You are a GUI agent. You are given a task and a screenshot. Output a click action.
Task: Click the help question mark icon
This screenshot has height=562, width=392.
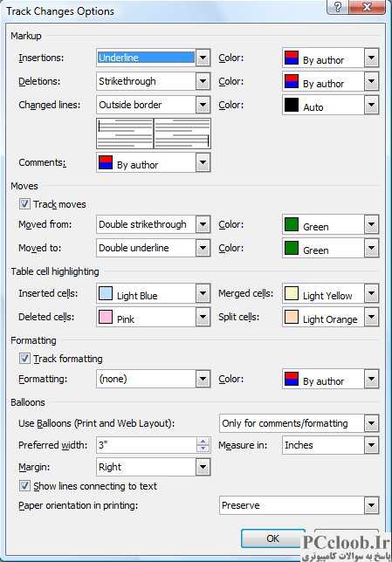(337, 7)
